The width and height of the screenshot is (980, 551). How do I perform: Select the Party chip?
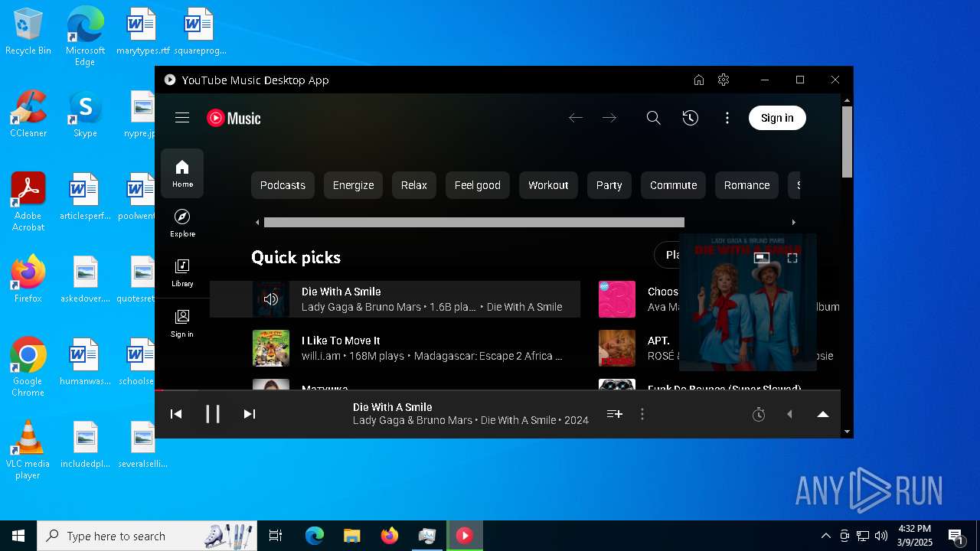(609, 185)
